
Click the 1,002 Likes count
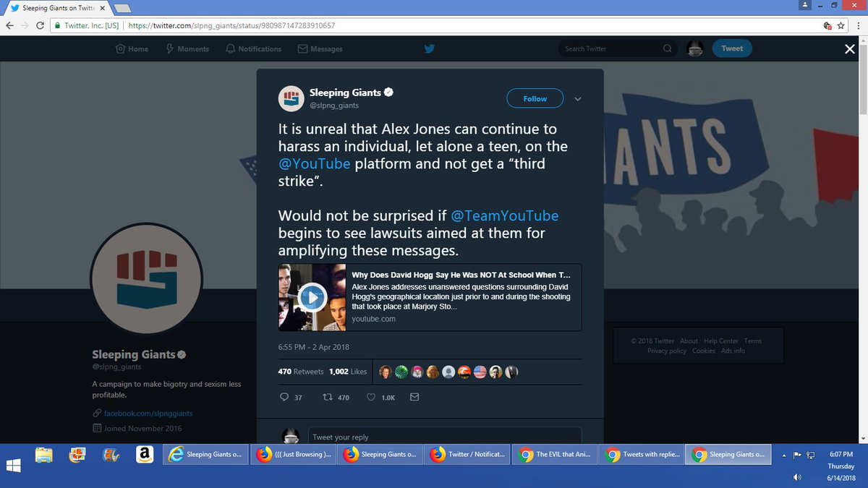point(348,372)
